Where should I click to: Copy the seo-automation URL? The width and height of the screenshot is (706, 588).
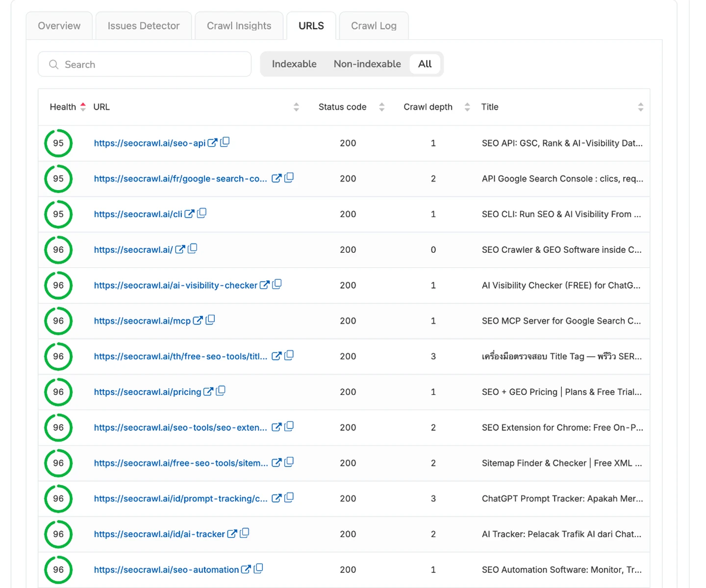[x=258, y=568]
